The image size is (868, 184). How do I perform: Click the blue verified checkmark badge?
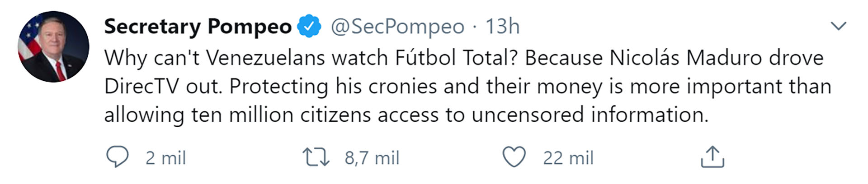tap(309, 26)
